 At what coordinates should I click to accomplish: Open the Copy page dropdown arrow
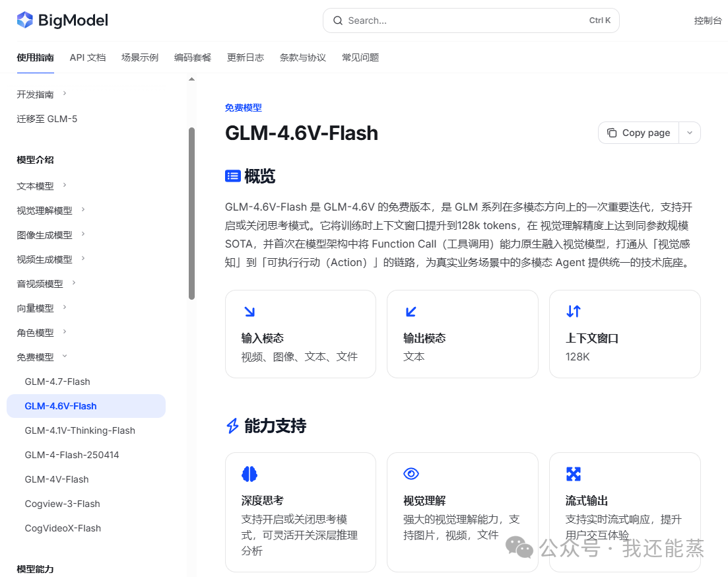690,133
